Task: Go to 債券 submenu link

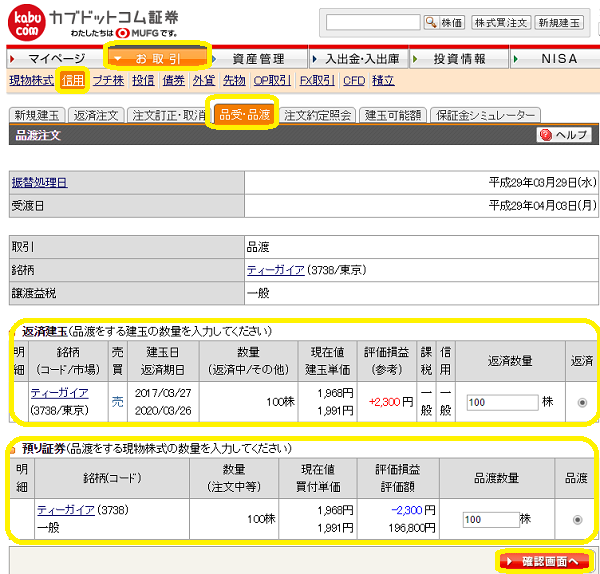Action: click(x=173, y=80)
